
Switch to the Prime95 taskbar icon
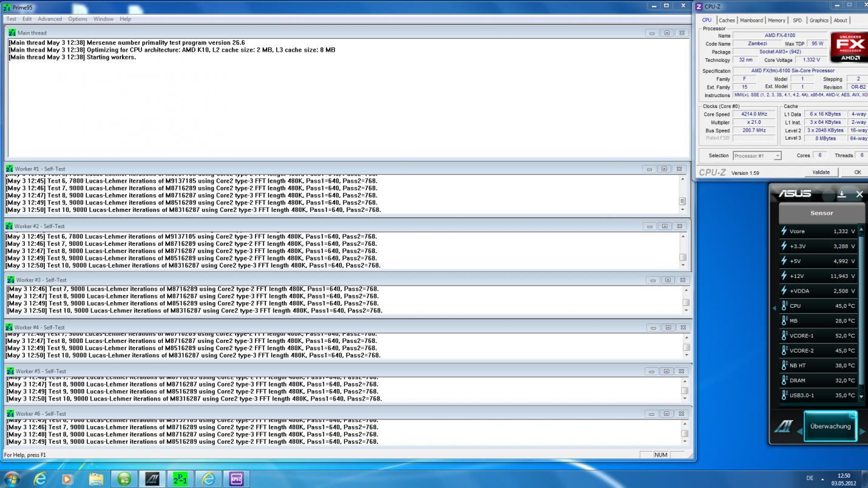(x=180, y=479)
